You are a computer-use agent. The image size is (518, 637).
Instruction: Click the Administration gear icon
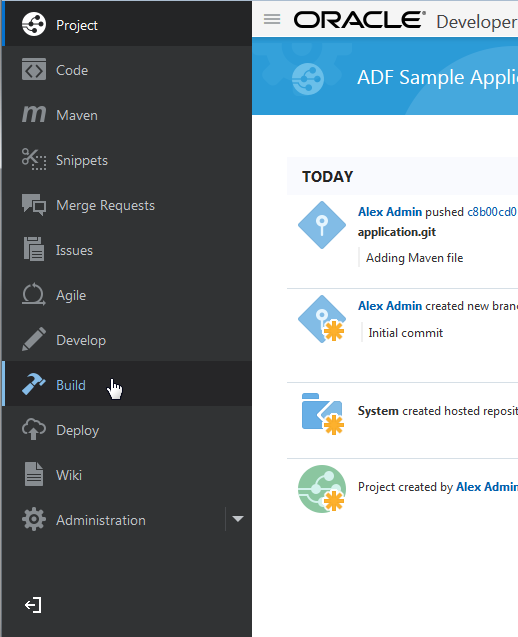[x=34, y=519]
